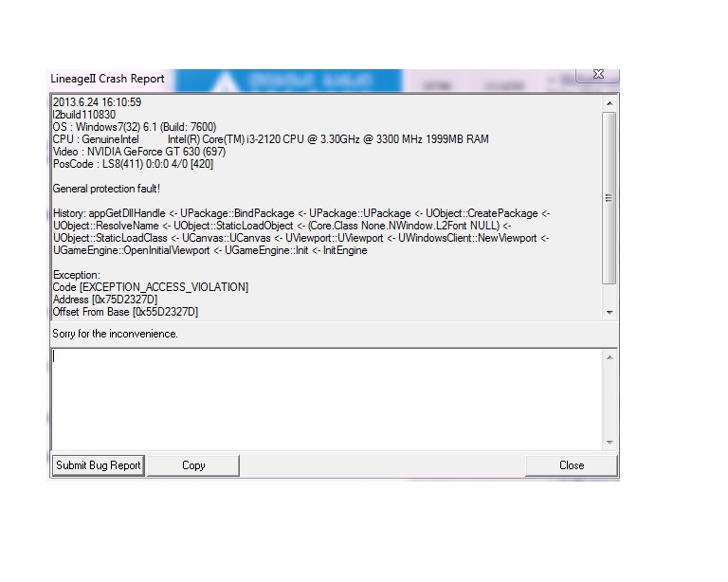Click the Submit Bug Report button

pos(98,465)
